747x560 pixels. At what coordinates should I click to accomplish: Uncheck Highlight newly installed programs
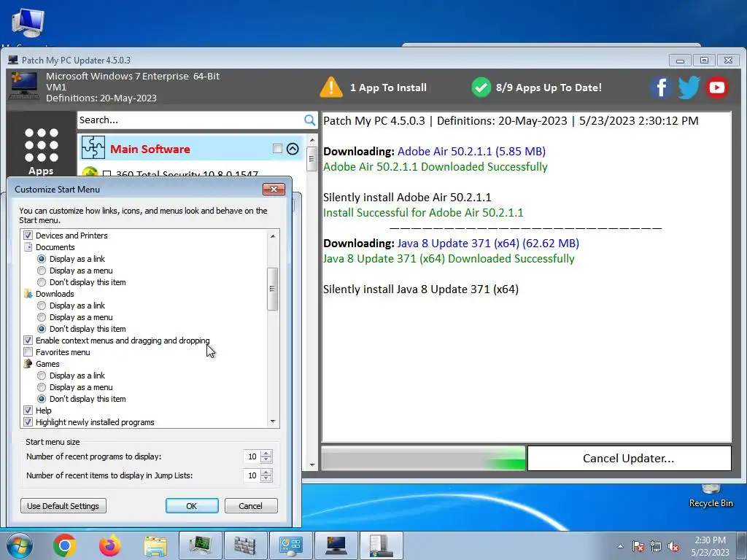(28, 422)
